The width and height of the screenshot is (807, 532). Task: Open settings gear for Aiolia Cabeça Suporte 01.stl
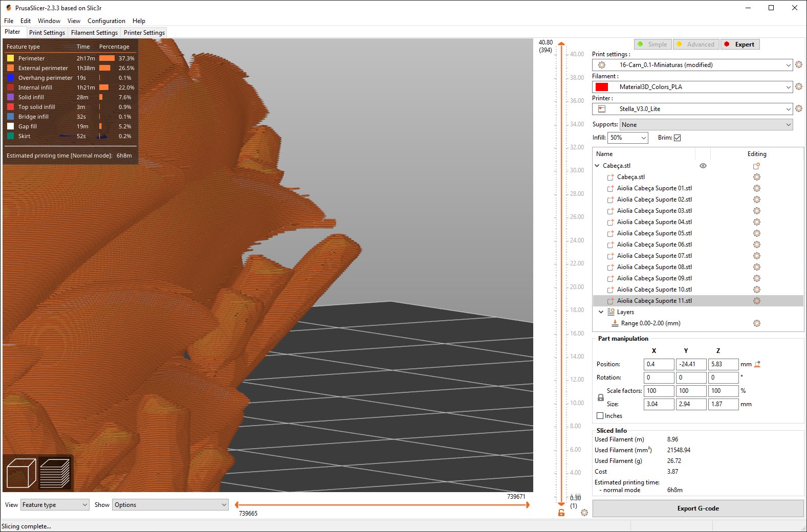(x=756, y=188)
